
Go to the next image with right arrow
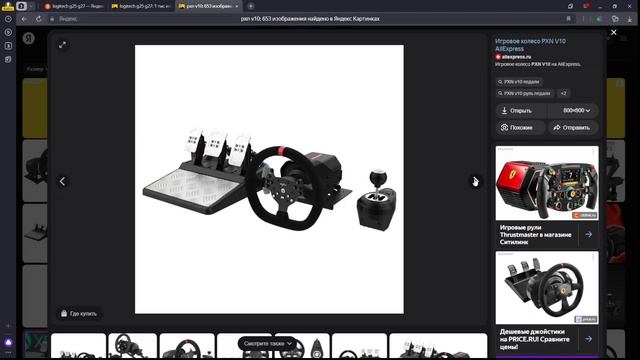coord(475,181)
